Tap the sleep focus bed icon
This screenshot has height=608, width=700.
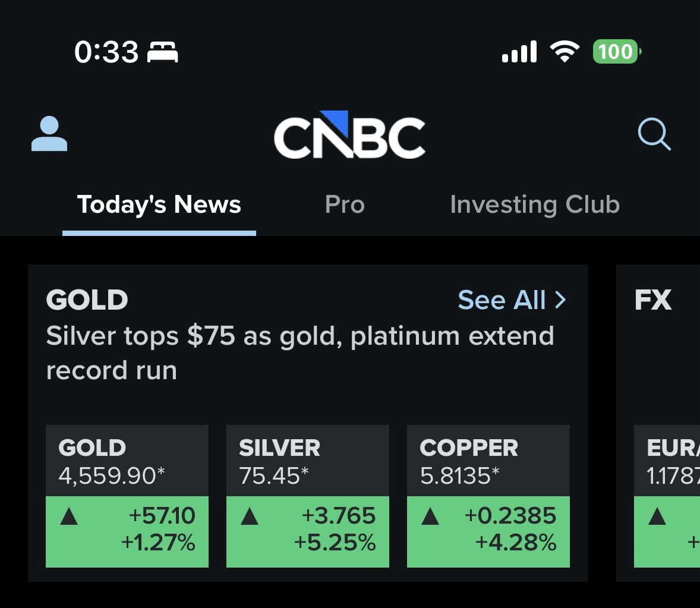point(163,53)
